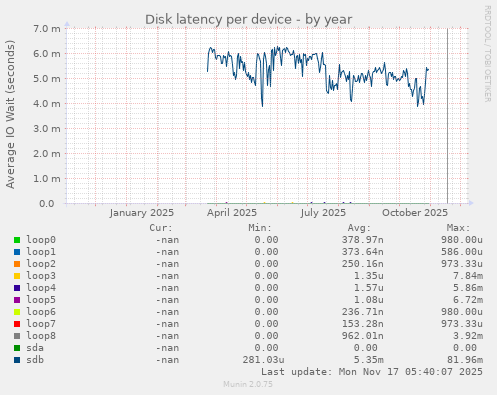The height and width of the screenshot is (395, 497).
Task: Click the 'January 2025' axis label
Action: coord(142,213)
